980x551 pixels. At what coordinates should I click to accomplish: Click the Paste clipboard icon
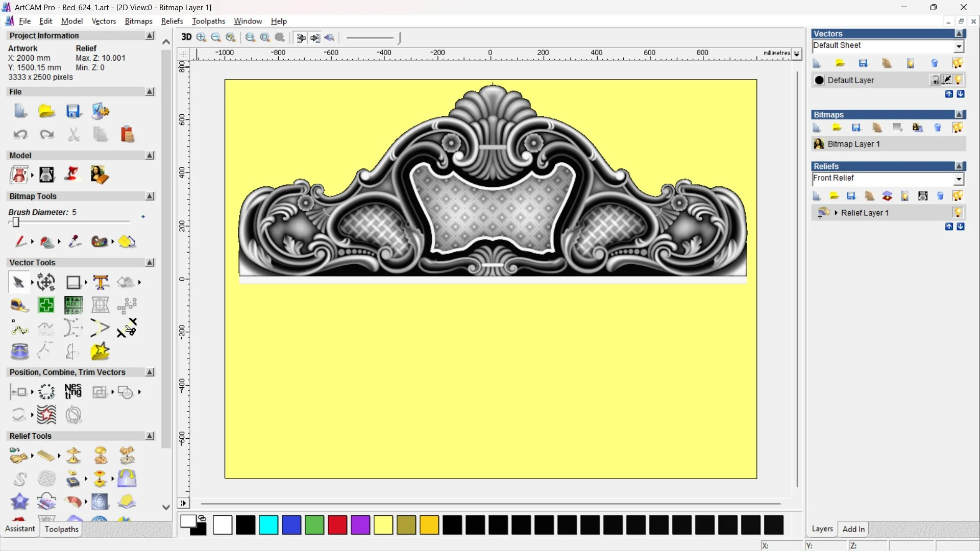127,134
